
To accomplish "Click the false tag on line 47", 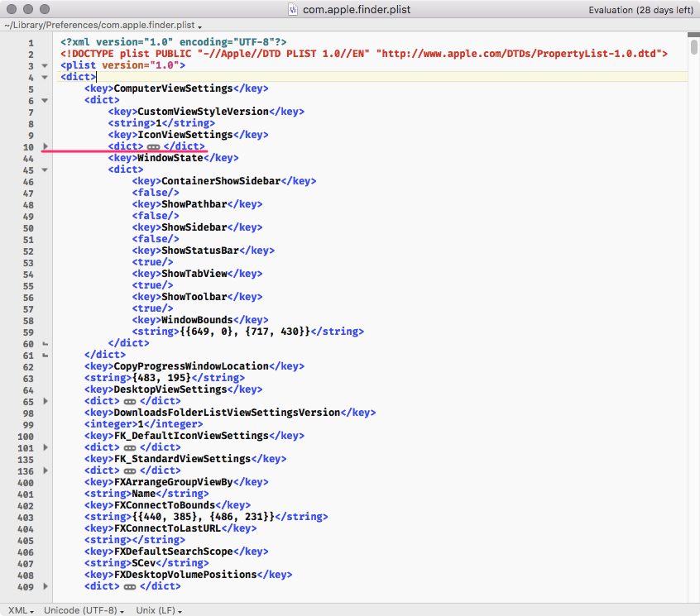I will [156, 193].
